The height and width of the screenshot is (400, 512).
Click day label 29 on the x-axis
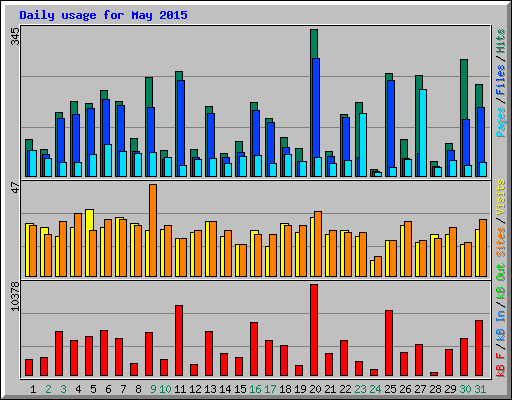coord(450,389)
